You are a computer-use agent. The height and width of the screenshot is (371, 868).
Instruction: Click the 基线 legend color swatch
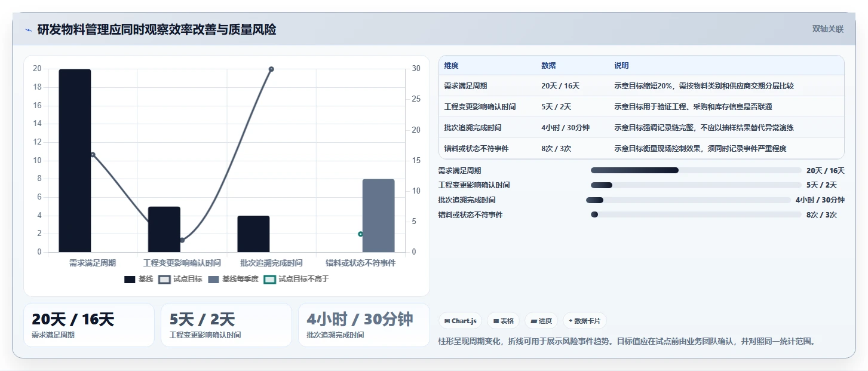130,279
